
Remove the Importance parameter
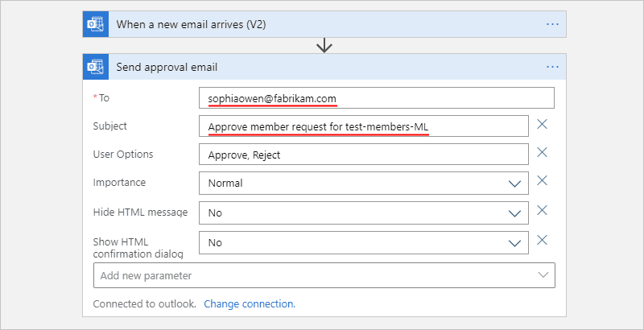[x=542, y=180]
